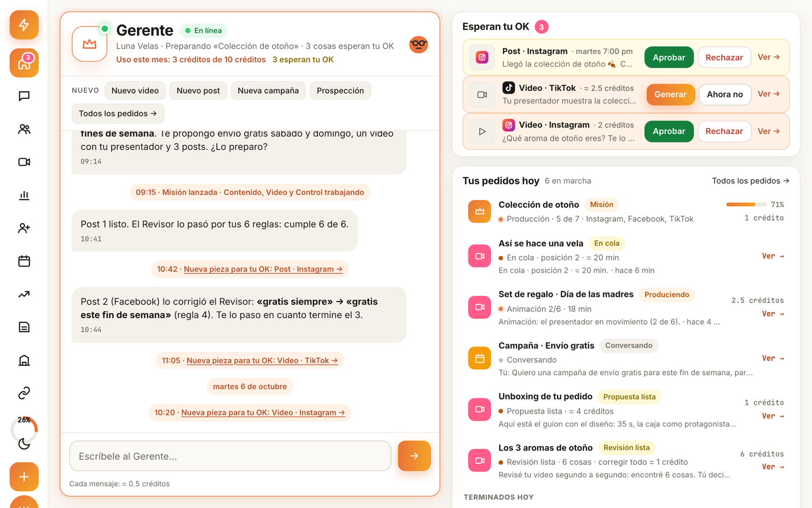This screenshot has width=812, height=508.
Task: Open the calendar sidebar icon
Action: coord(24,261)
